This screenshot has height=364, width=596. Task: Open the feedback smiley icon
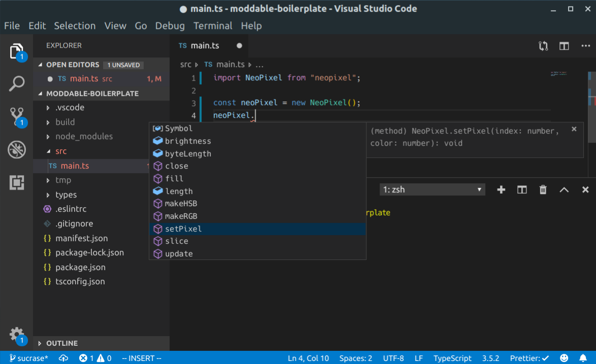(564, 358)
